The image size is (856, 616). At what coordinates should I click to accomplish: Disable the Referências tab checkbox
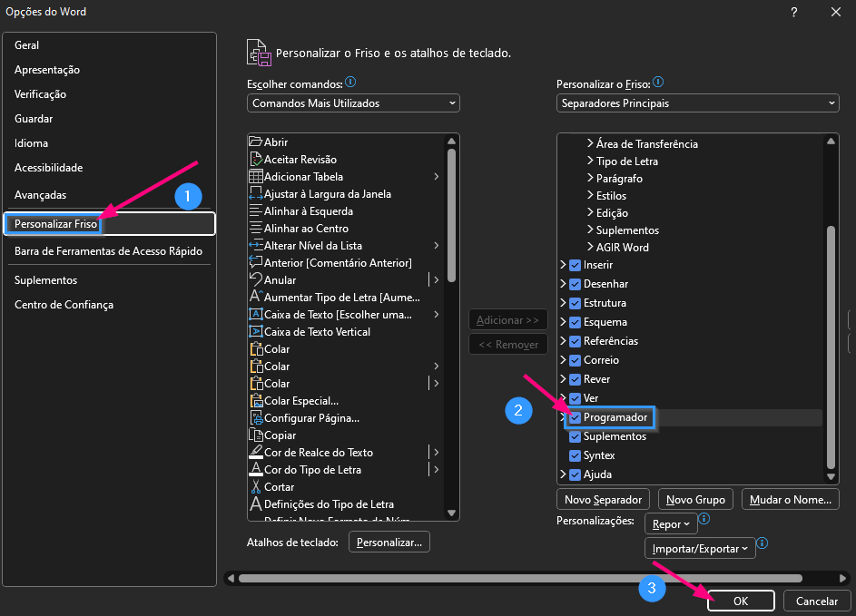575,341
